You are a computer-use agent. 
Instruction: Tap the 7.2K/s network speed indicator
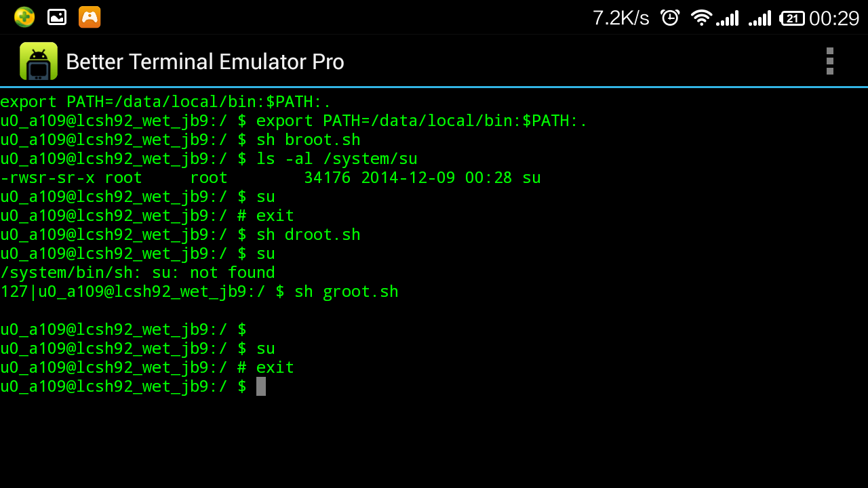point(620,18)
